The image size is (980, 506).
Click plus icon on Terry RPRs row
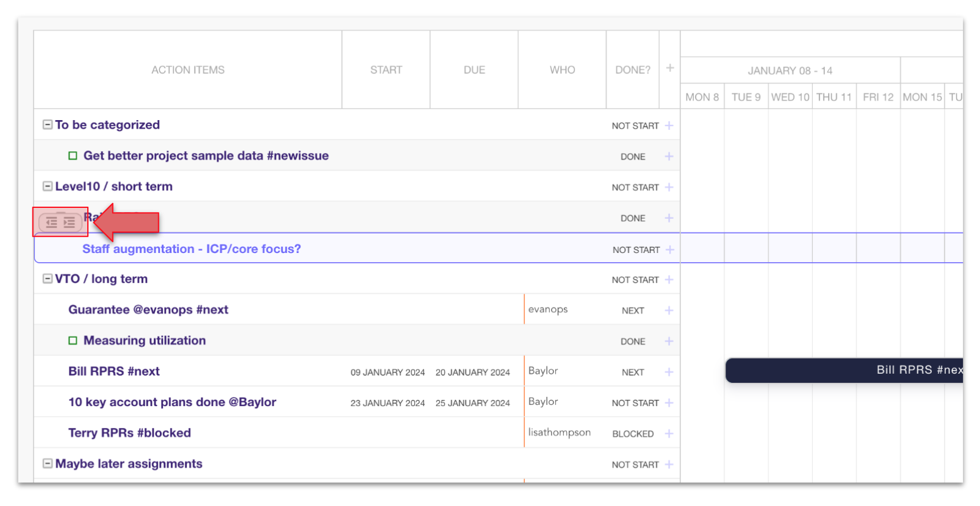pos(669,433)
